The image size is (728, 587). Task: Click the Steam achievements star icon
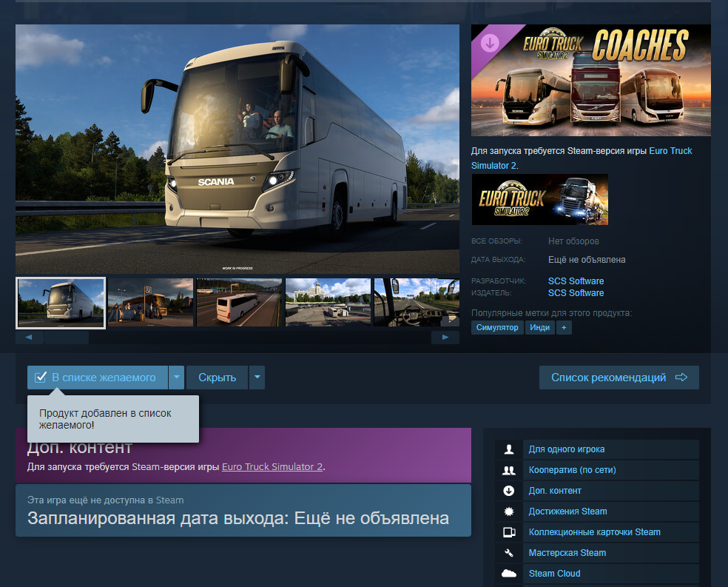click(509, 511)
